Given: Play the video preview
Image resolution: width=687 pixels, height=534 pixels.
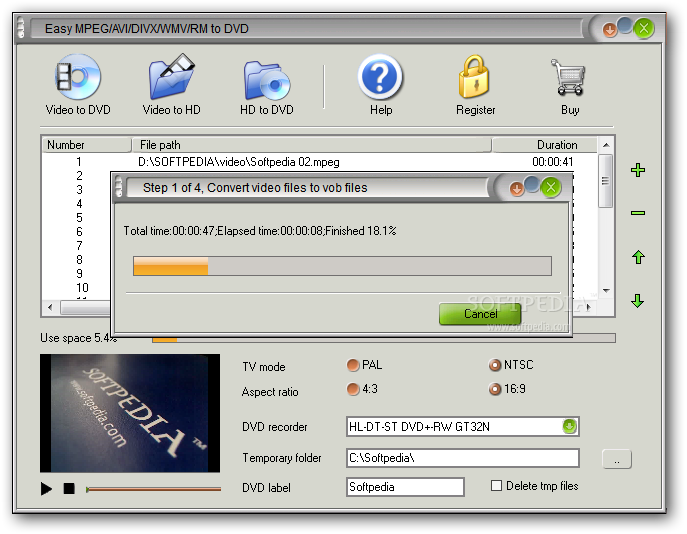Looking at the screenshot, I should 46,488.
